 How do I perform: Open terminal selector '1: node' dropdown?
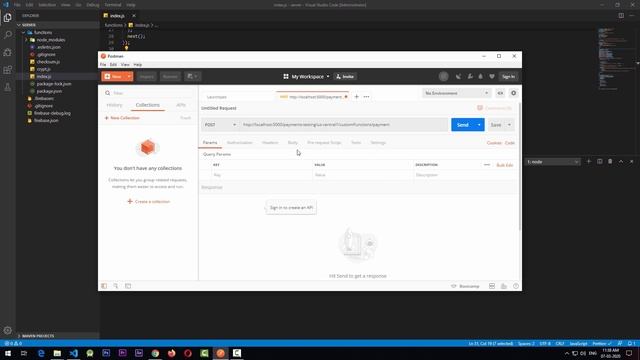tap(553, 162)
